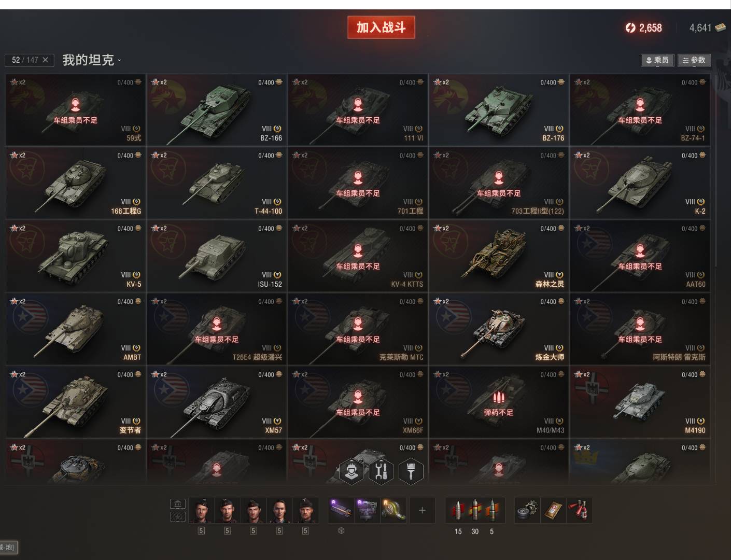Add equipment in the empty plus slot
Viewport: 731px width, 560px height.
tap(422, 510)
